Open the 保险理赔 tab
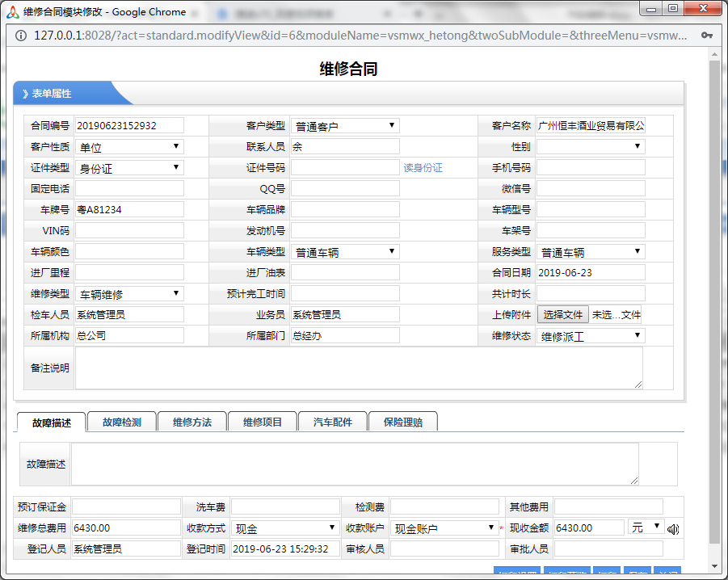 tap(403, 422)
